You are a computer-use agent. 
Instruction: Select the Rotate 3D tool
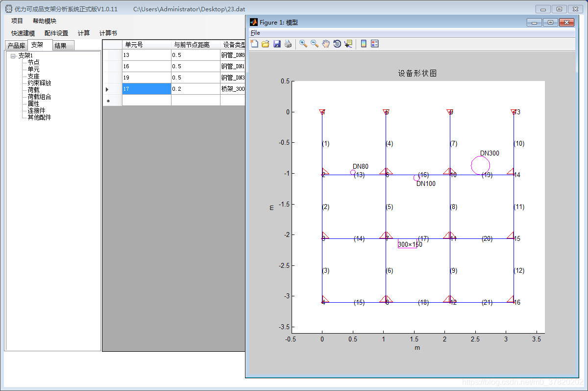click(337, 44)
